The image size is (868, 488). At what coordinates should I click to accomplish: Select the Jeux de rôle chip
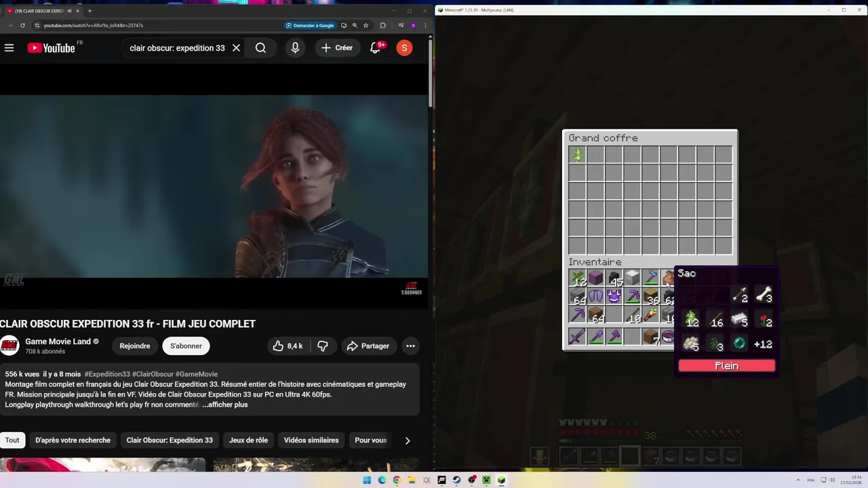[x=248, y=440]
